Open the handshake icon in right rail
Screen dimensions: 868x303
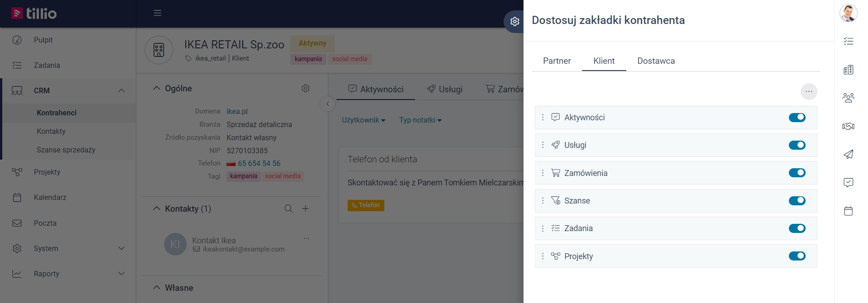(849, 126)
